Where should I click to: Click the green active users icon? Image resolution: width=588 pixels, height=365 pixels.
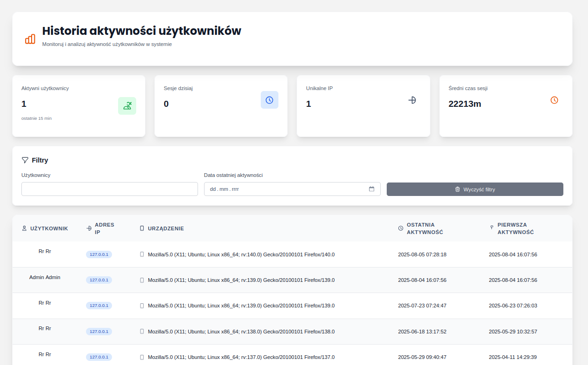pos(127,106)
